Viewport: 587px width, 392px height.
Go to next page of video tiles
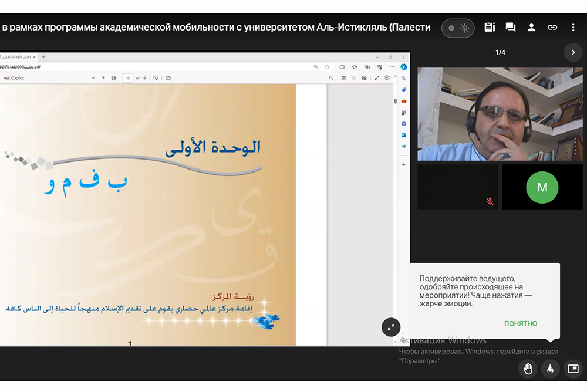coord(573,52)
